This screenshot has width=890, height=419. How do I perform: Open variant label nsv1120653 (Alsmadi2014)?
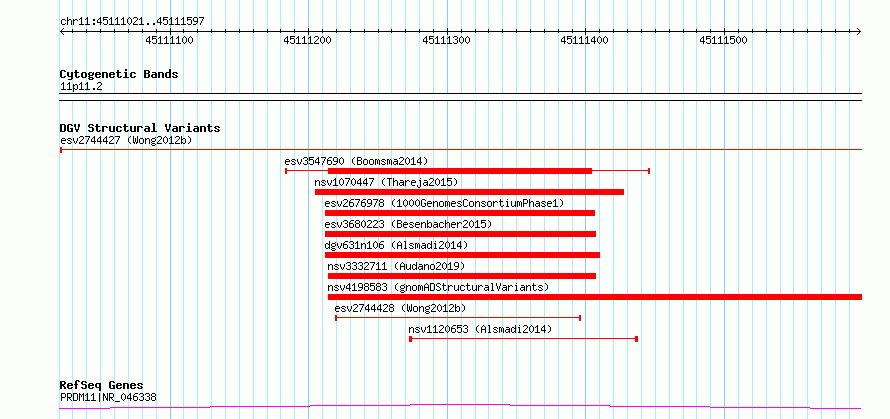(480, 329)
